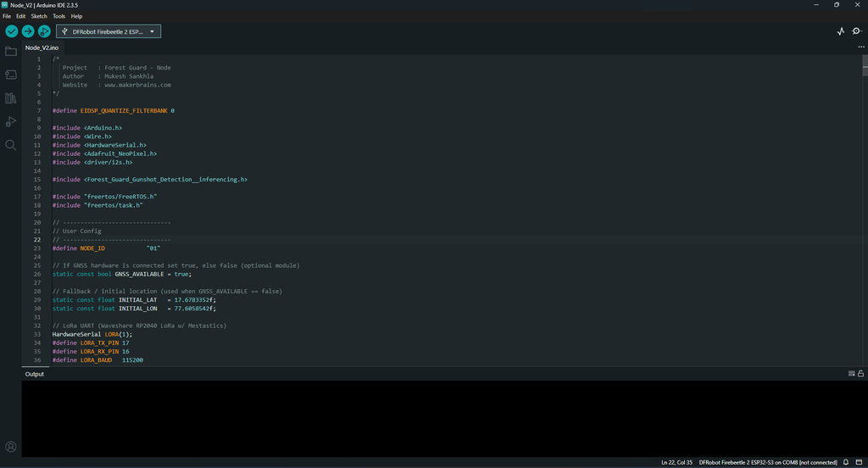Click the LORA_TX_PIN 17 define line
Image resolution: width=868 pixels, height=468 pixels.
pos(91,343)
